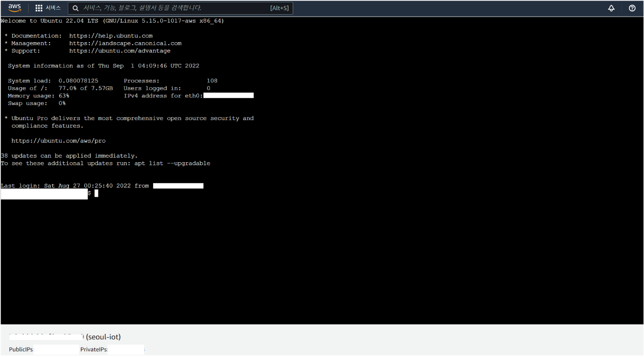Click the System information date line

pos(103,66)
